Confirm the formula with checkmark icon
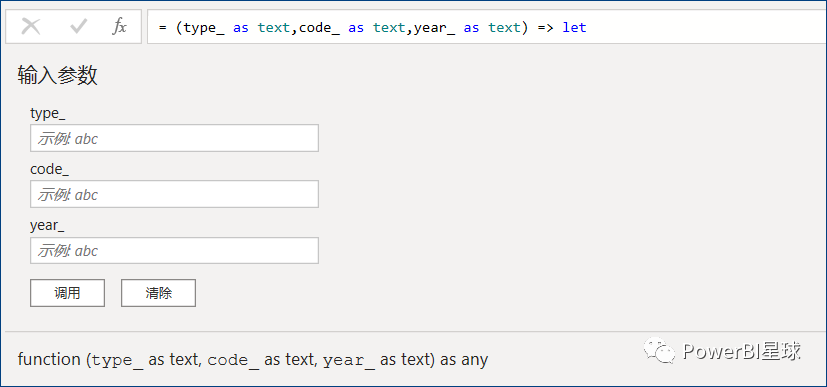 pyautogui.click(x=78, y=26)
